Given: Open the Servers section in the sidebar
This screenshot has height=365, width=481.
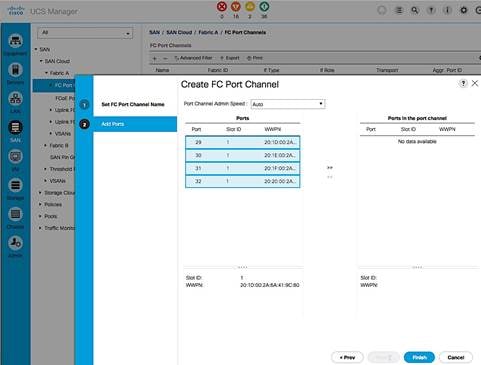Looking at the screenshot, I should click(x=15, y=70).
